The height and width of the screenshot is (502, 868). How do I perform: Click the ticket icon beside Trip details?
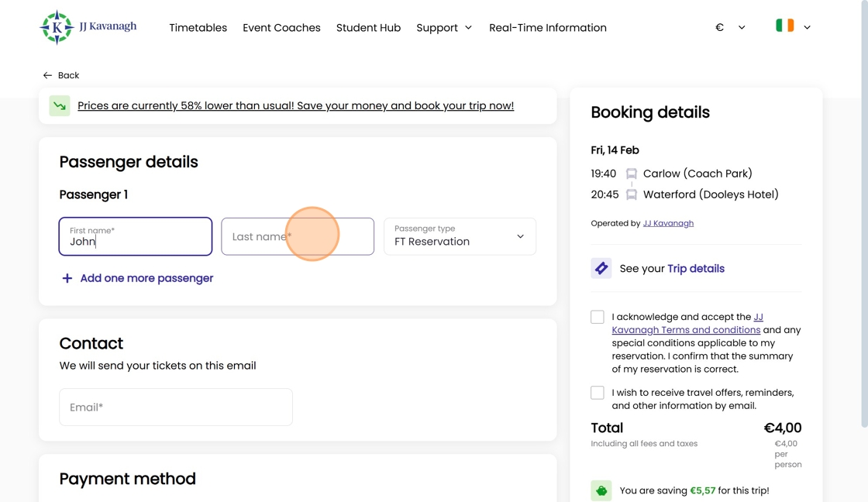tap(601, 269)
